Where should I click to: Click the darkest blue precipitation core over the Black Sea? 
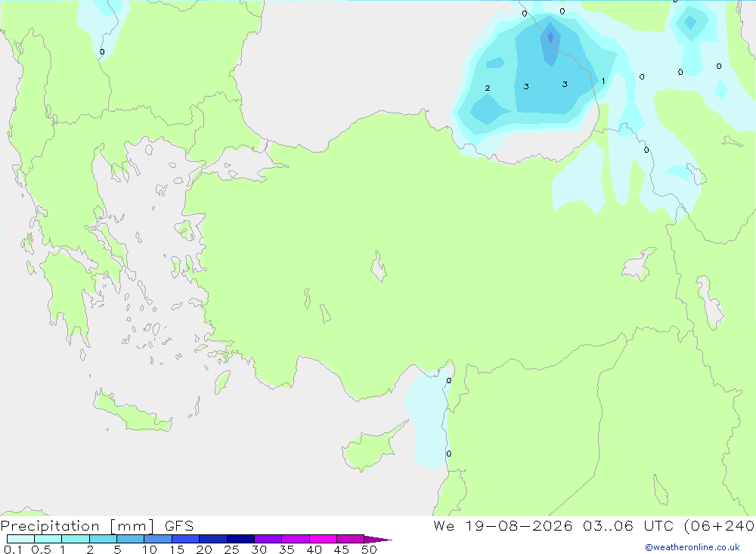point(550,36)
